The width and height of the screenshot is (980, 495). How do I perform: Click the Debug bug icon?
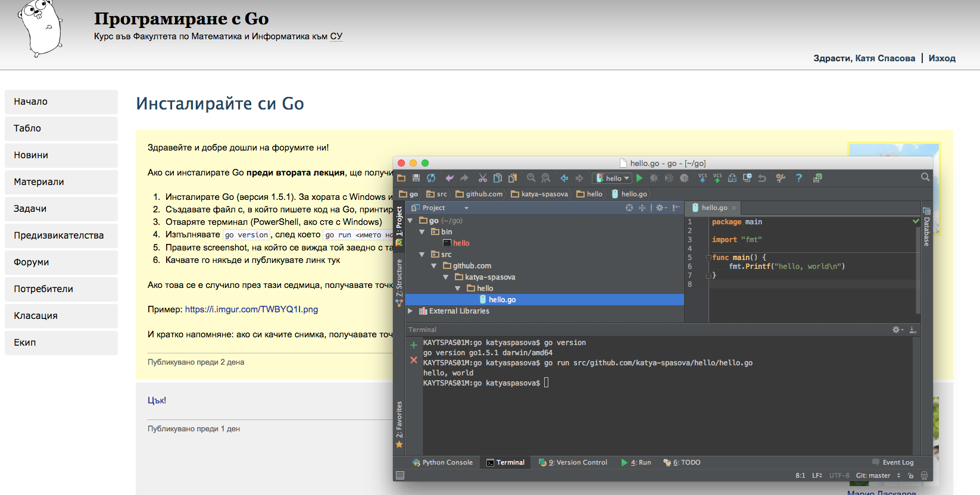(654, 178)
